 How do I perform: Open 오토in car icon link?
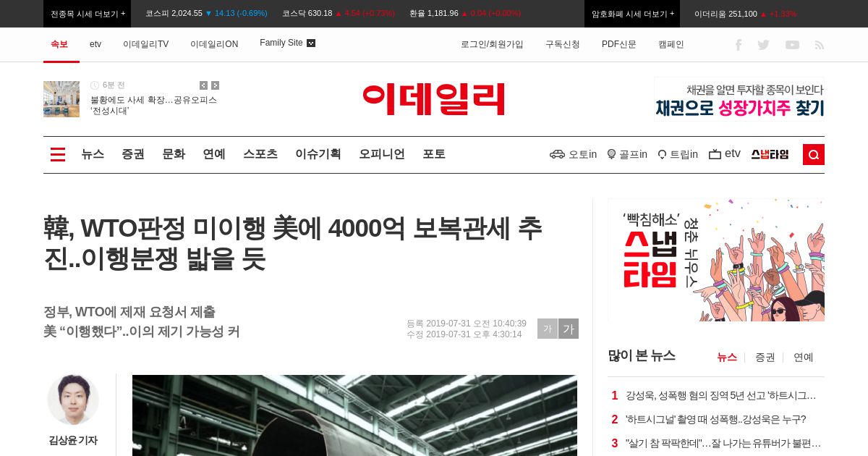[x=573, y=154]
